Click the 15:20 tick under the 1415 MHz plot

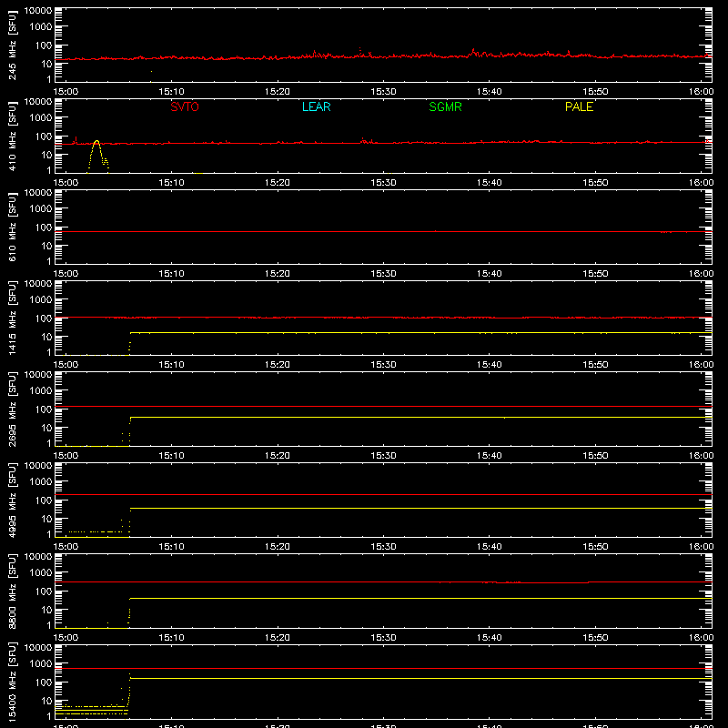[278, 365]
